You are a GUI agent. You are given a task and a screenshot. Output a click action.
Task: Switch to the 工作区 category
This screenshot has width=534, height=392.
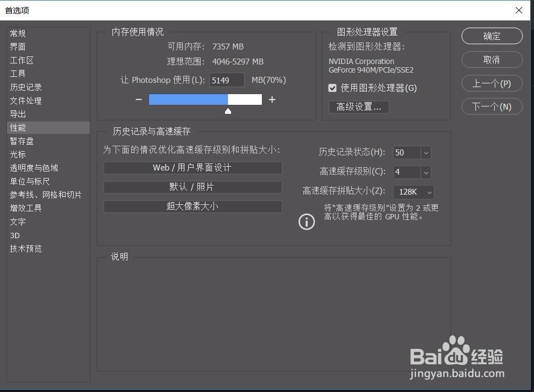[x=48, y=60]
